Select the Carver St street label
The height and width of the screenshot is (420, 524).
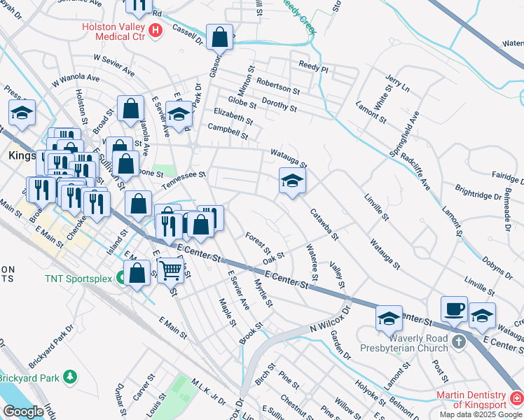(x=144, y=387)
